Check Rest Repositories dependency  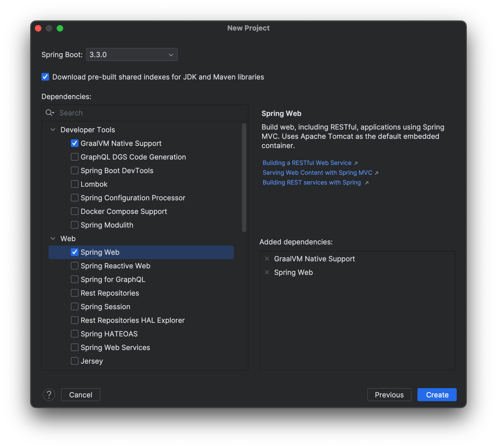[x=75, y=293]
